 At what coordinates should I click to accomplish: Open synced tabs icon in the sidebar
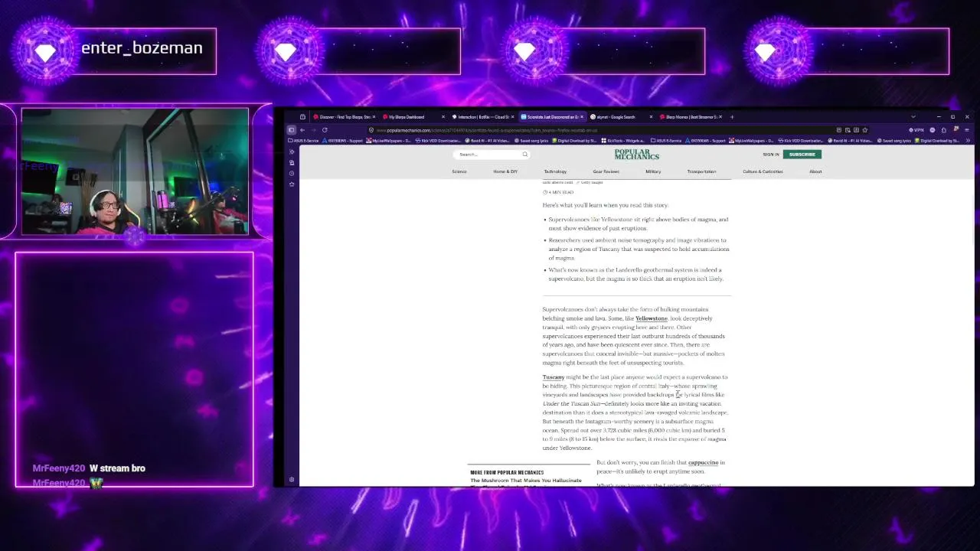pyautogui.click(x=292, y=162)
